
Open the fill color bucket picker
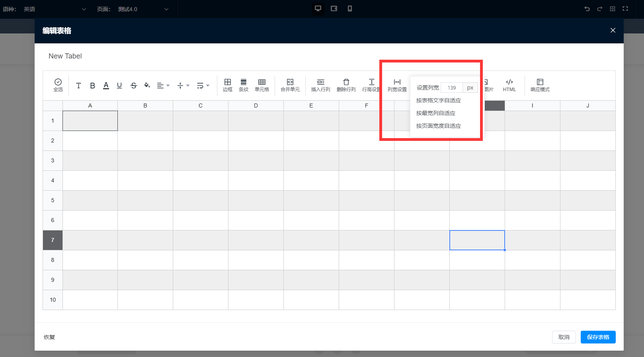tap(147, 86)
